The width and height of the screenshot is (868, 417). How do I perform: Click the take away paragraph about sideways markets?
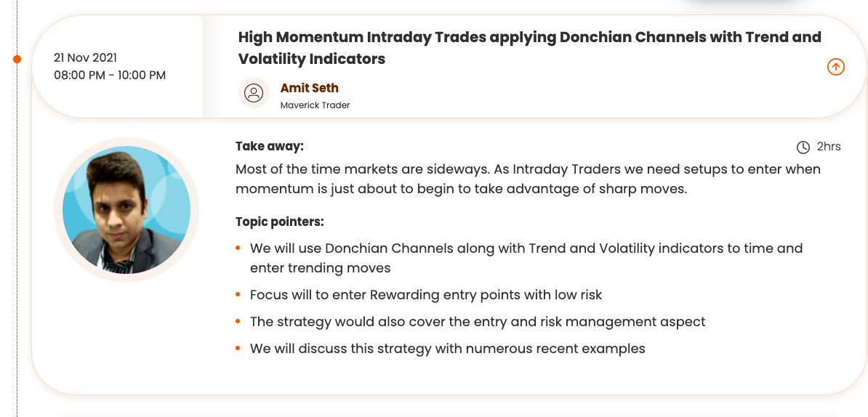[x=528, y=179]
